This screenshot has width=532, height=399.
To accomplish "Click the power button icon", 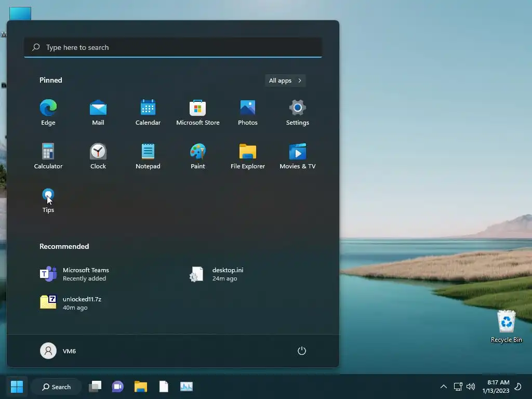I will (x=302, y=351).
